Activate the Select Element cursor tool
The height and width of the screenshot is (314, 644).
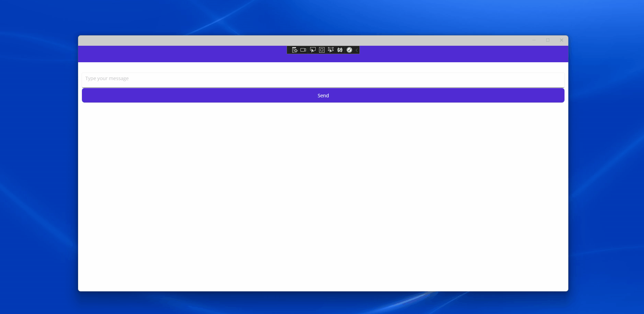(x=313, y=50)
